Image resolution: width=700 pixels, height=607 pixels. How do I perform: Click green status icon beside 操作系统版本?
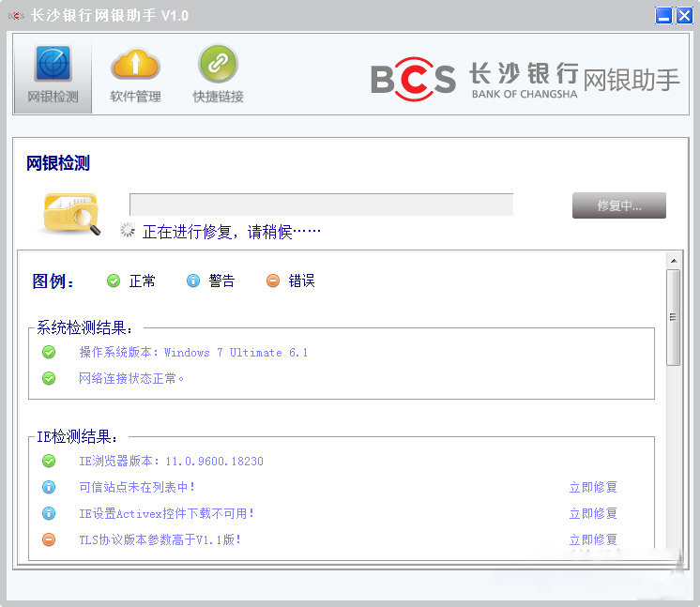[x=49, y=353]
